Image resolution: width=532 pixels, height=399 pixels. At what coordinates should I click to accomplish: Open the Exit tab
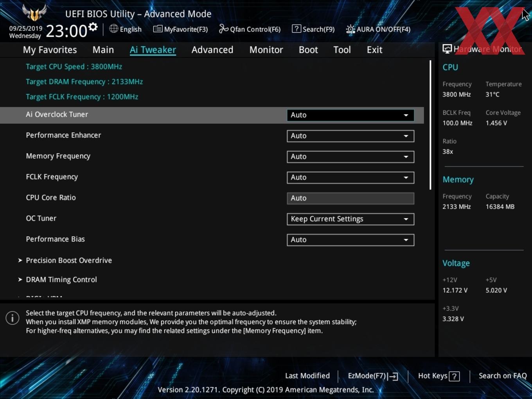point(374,50)
